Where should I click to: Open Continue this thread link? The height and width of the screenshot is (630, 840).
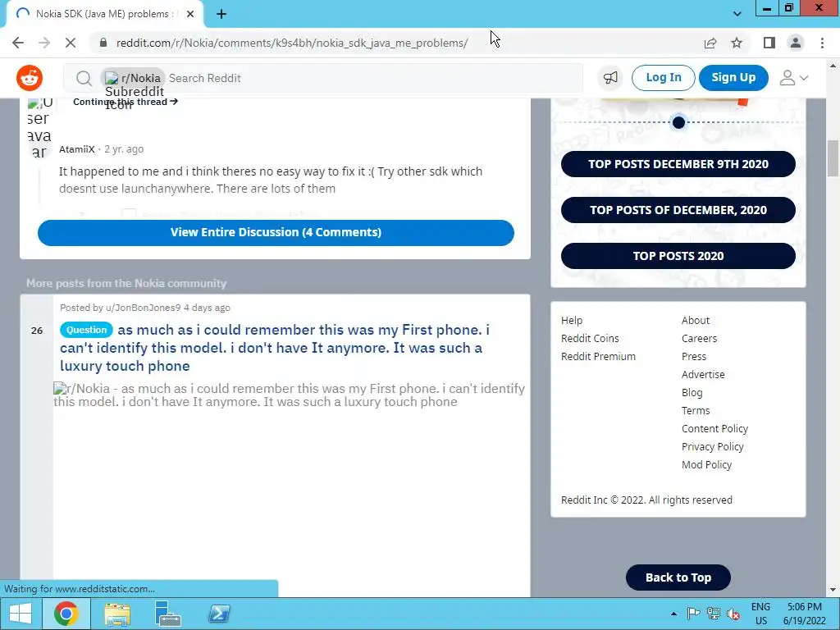tap(126, 102)
